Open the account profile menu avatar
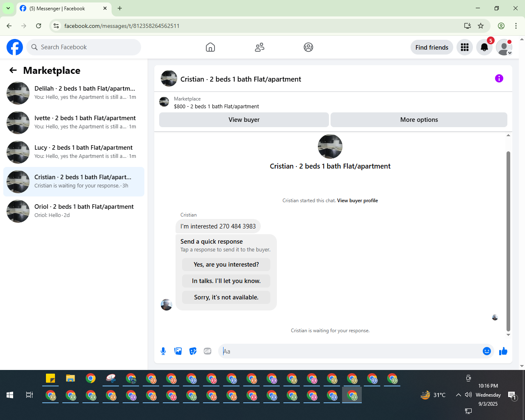This screenshot has width=525, height=420. coord(504,47)
